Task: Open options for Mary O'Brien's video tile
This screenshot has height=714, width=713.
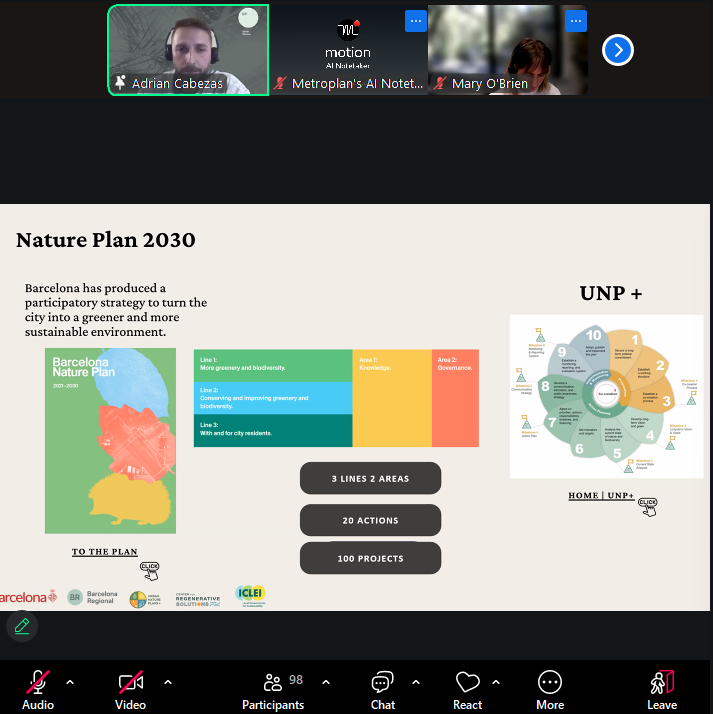Action: point(575,20)
